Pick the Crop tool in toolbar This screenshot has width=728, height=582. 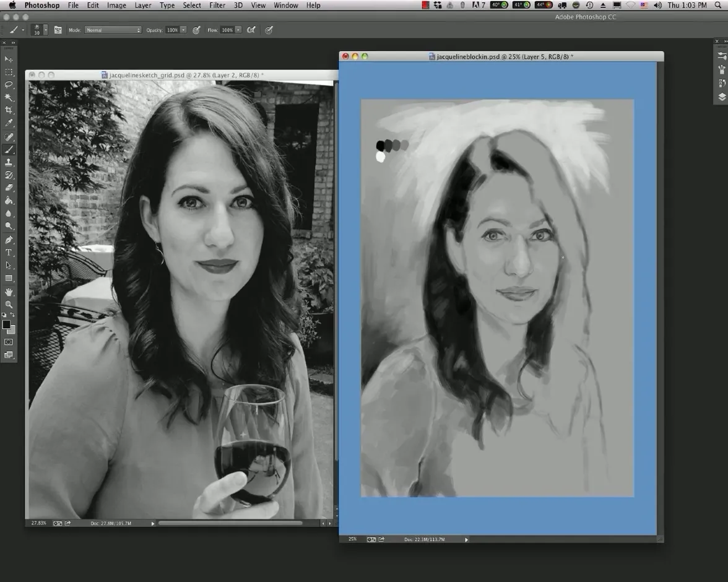9,111
